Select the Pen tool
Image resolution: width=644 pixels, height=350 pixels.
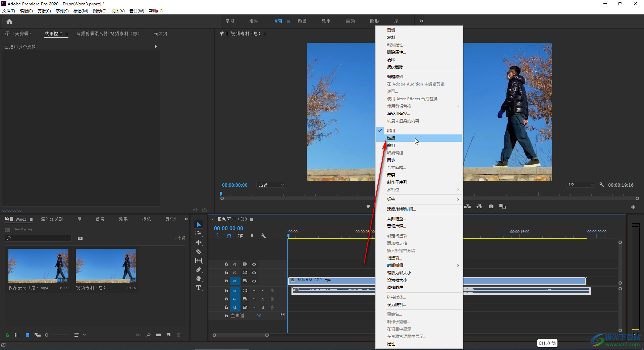[199, 270]
